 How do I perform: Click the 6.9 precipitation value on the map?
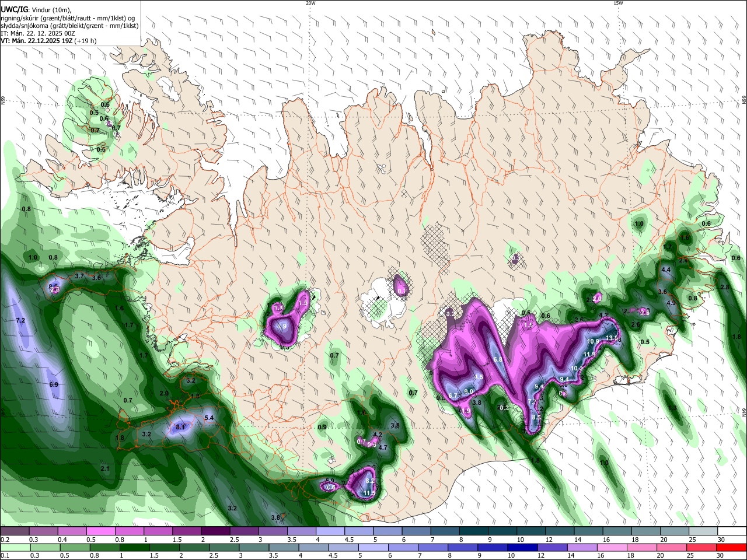pyautogui.click(x=54, y=385)
